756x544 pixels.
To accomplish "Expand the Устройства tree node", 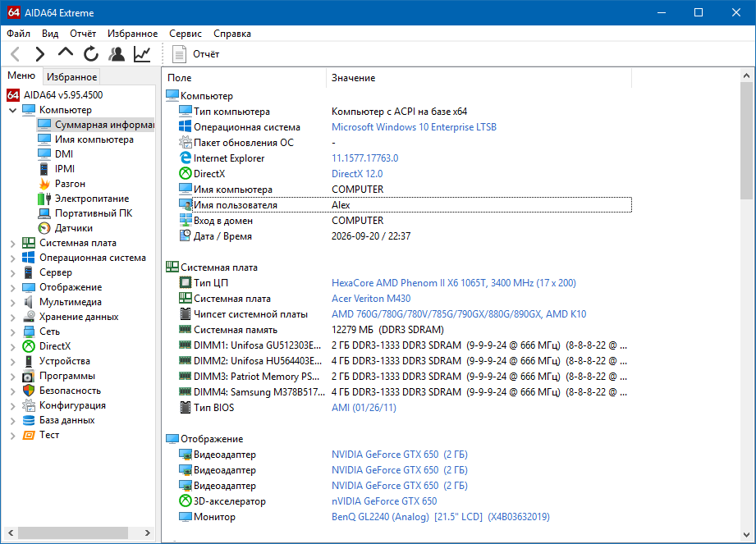I will click(13, 361).
